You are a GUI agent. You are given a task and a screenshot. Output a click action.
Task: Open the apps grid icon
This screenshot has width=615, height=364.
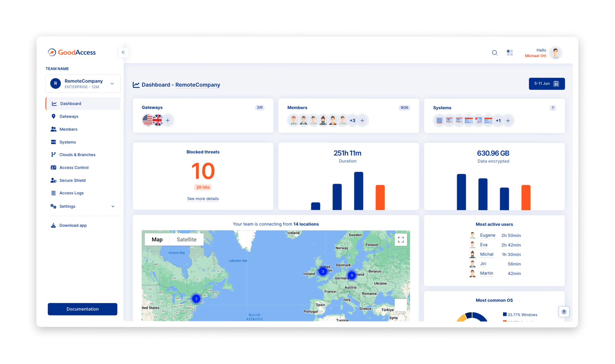pos(510,53)
